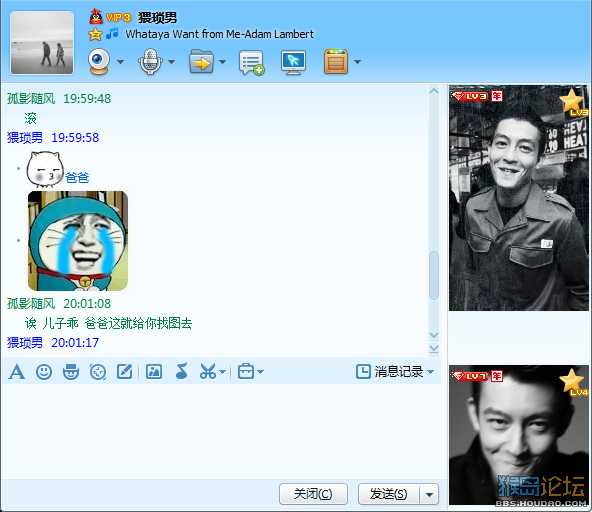
Task: Open the VIP magic emoticons icon
Action: (71, 372)
